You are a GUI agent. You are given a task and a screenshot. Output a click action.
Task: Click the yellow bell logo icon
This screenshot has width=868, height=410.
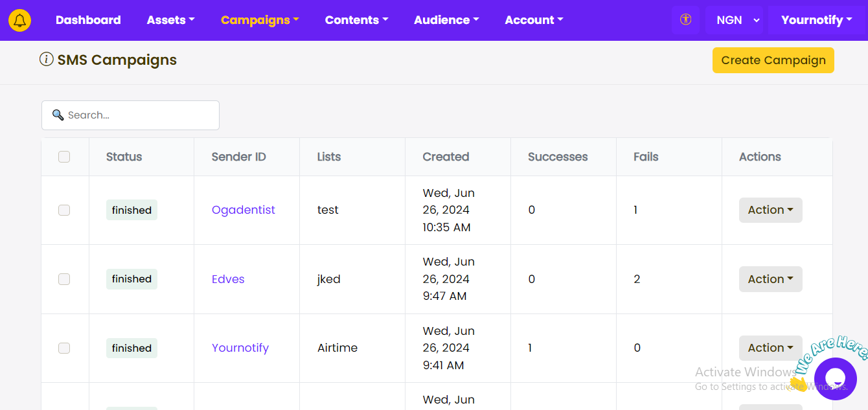click(x=20, y=20)
